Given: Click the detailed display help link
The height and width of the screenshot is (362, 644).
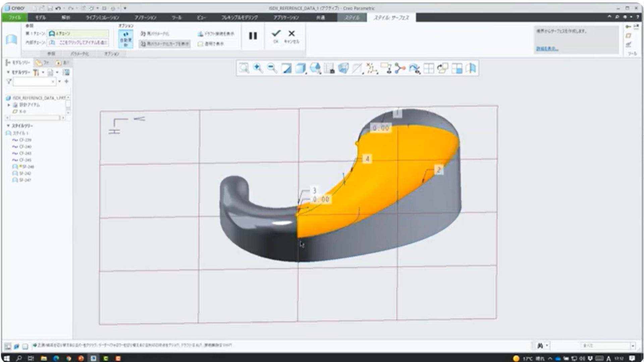Looking at the screenshot, I should tap(547, 49).
